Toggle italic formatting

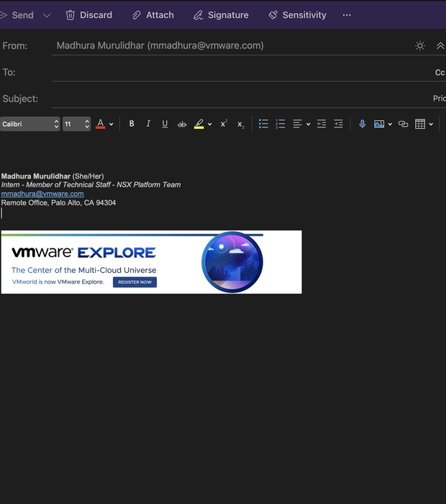click(x=148, y=124)
